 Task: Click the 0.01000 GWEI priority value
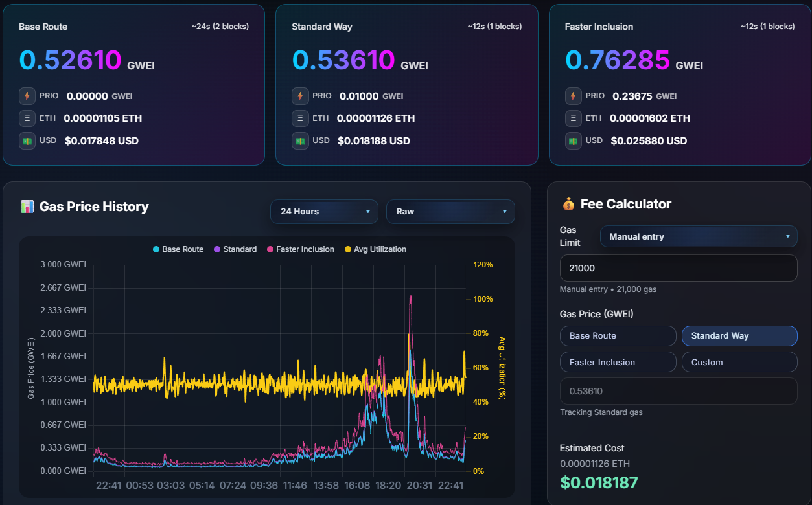pos(371,96)
